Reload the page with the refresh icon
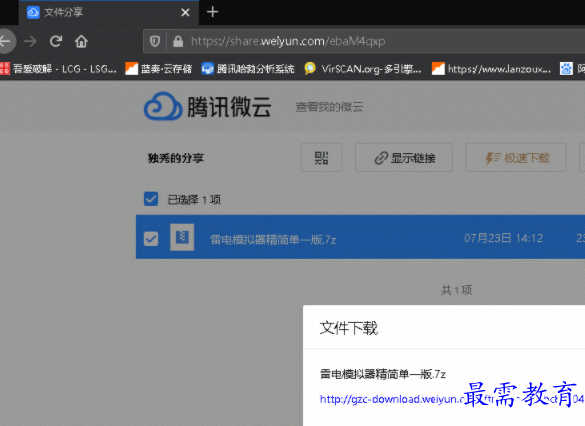585x426 pixels. (56, 41)
